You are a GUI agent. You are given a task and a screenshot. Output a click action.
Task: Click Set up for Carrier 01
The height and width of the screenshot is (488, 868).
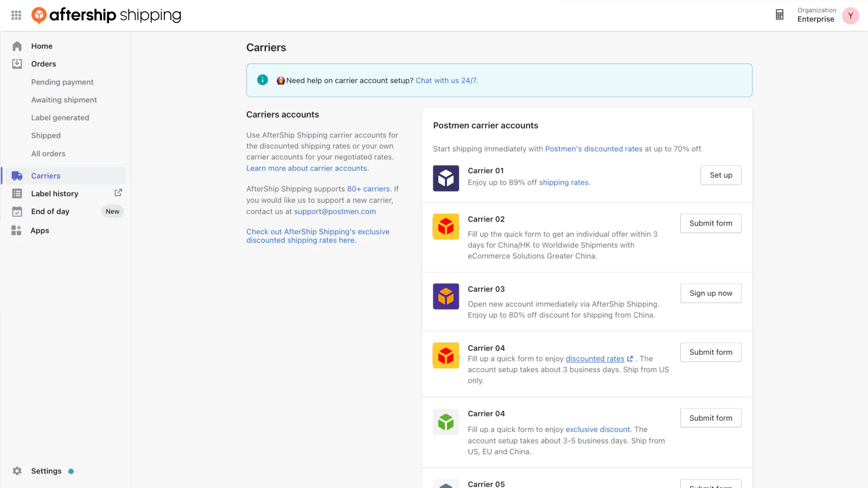pos(721,175)
